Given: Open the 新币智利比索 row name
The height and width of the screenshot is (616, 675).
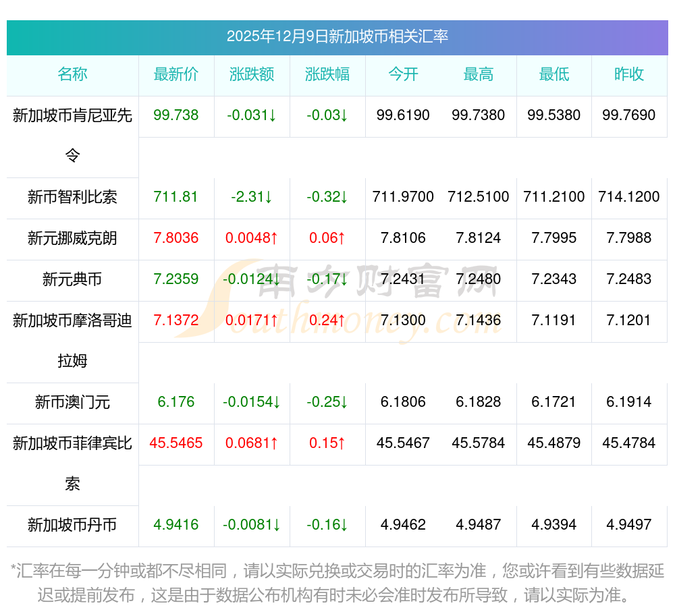Looking at the screenshot, I should click(x=72, y=197).
